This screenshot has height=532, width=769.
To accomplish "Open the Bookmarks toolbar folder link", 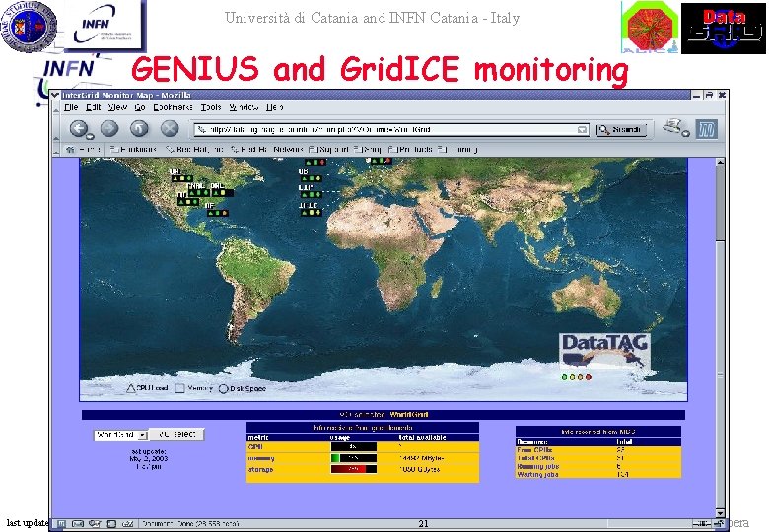I will (x=133, y=149).
